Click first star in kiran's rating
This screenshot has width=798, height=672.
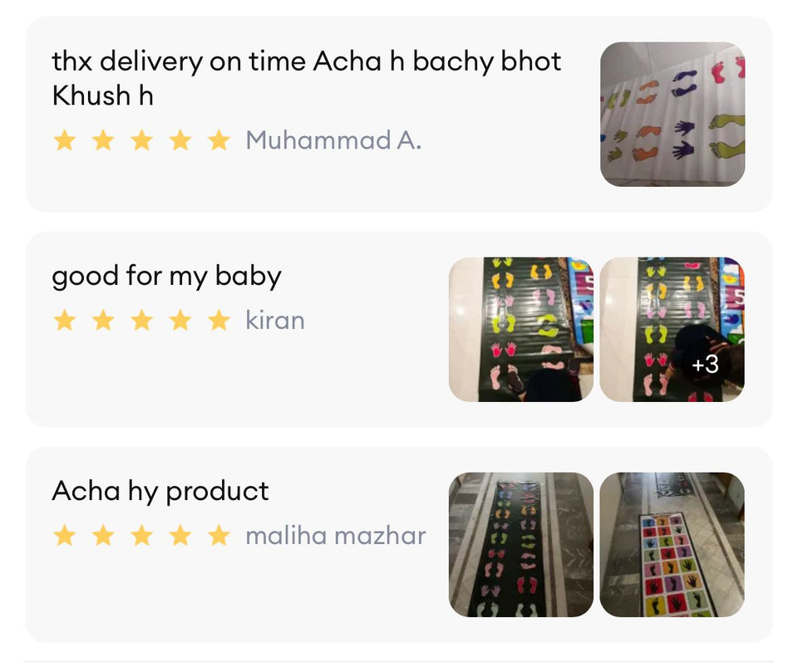(x=64, y=321)
